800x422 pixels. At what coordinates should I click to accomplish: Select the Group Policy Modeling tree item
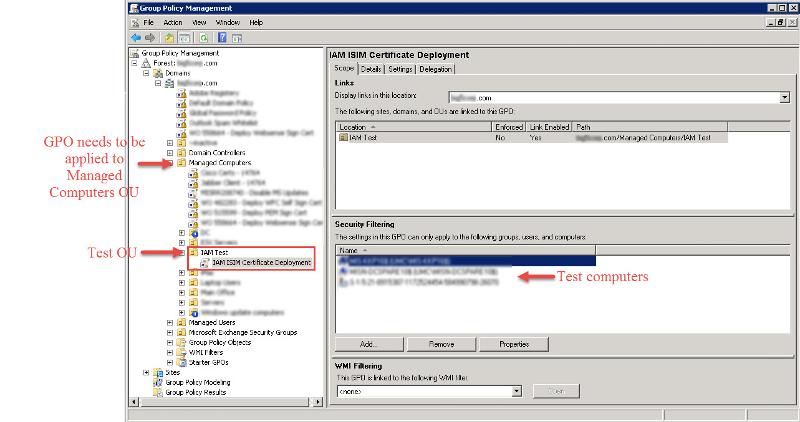pyautogui.click(x=198, y=382)
